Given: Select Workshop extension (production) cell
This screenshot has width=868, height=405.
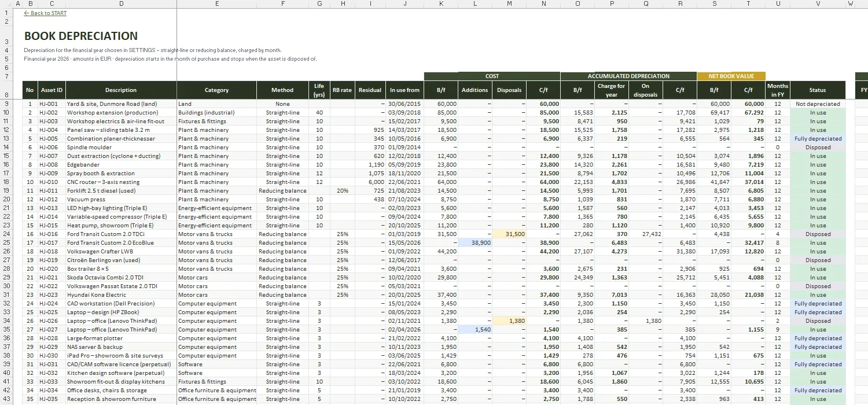Looking at the screenshot, I should click(121, 113).
